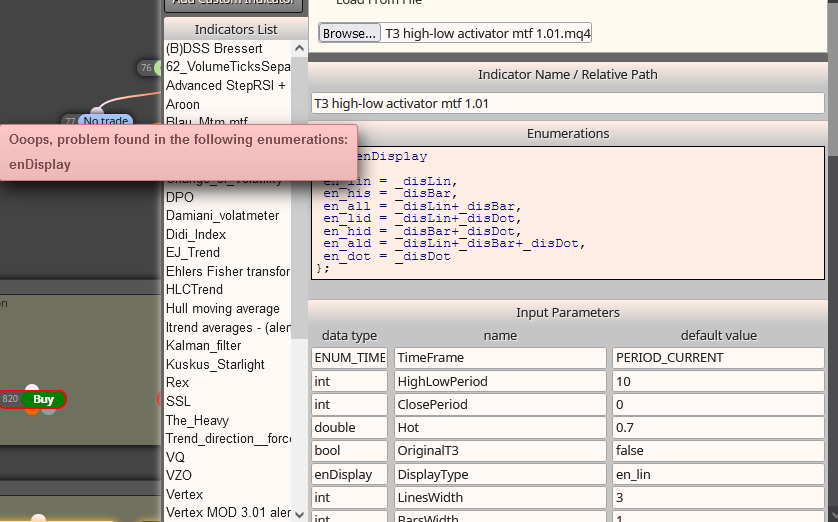Viewport: 838px width, 522px height.
Task: Select VQ indicator
Action: tap(175, 457)
